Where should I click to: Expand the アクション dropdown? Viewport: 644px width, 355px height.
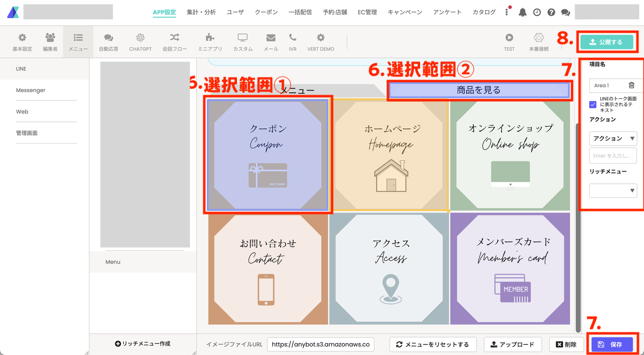[613, 138]
